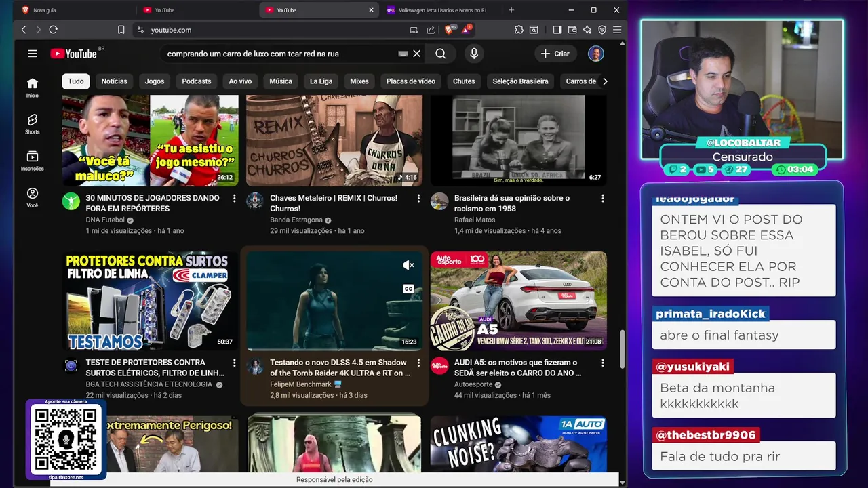Open Brave Rewards triangle icon
Screen dimensions: 868x488
[467, 30]
